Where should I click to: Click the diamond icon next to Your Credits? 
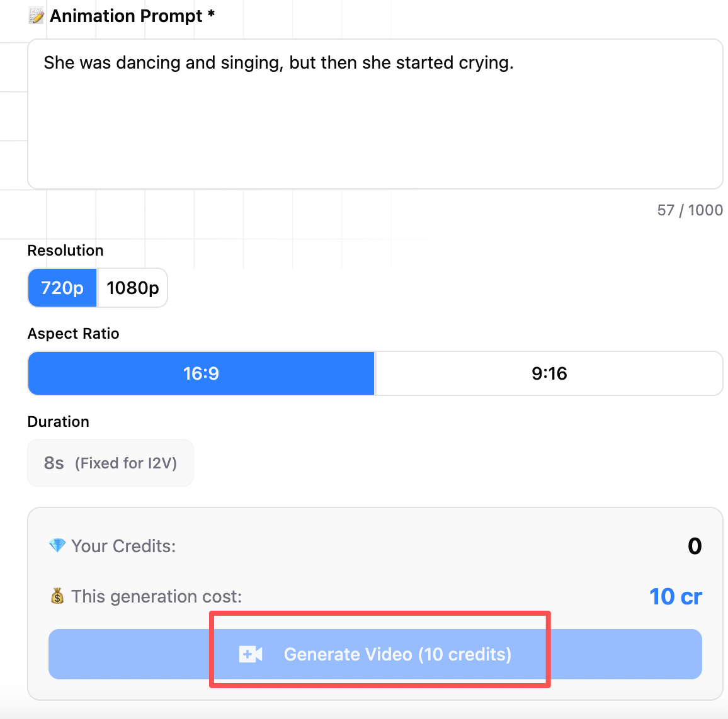click(x=57, y=545)
